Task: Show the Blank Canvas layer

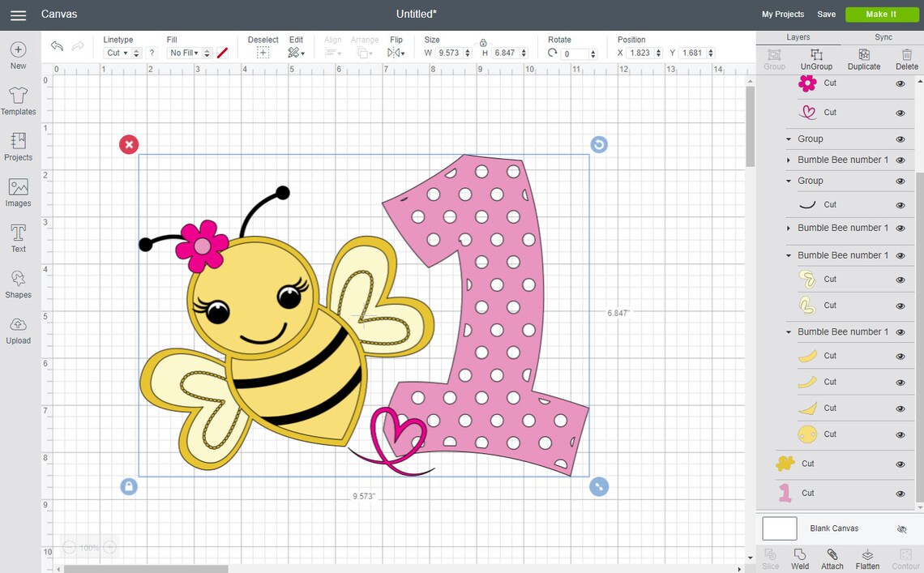Action: point(901,529)
